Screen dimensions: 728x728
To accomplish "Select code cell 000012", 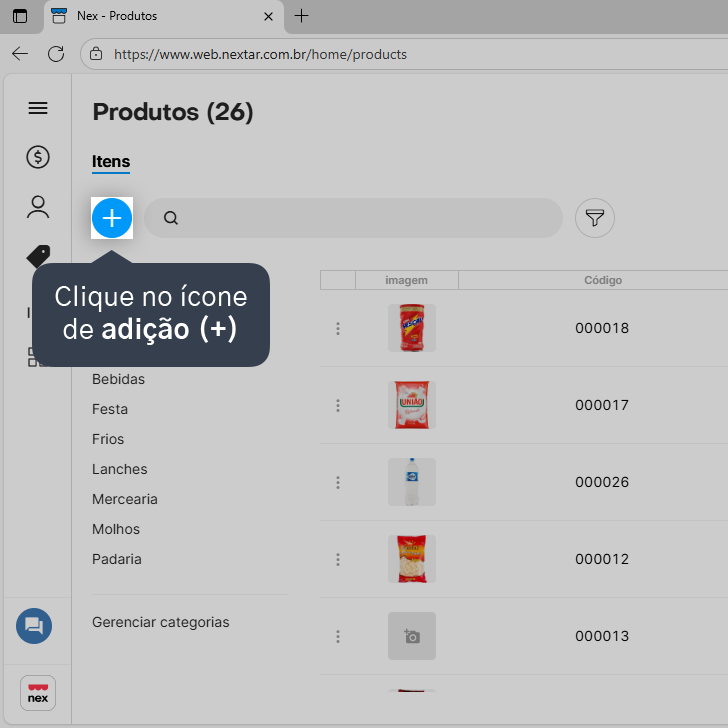I will (602, 559).
